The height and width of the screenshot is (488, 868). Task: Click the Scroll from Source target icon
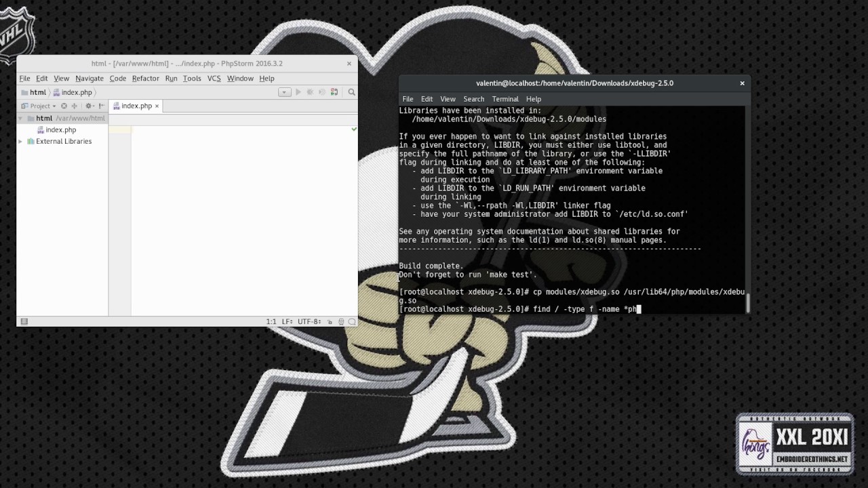[x=64, y=106]
